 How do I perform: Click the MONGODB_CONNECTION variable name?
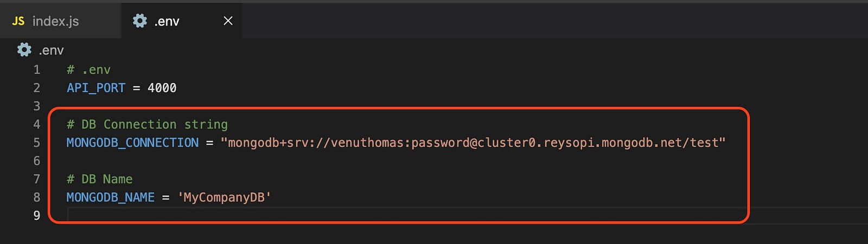[133, 143]
